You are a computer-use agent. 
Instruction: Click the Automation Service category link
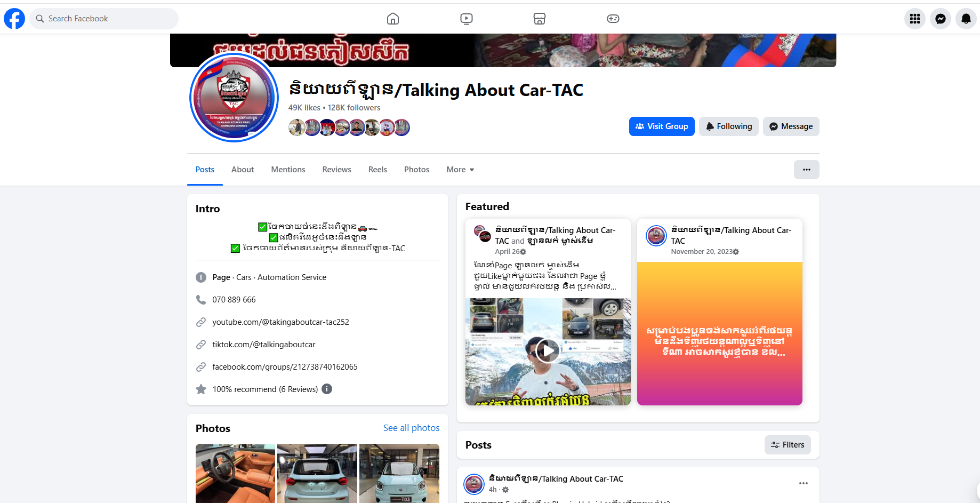coord(292,277)
